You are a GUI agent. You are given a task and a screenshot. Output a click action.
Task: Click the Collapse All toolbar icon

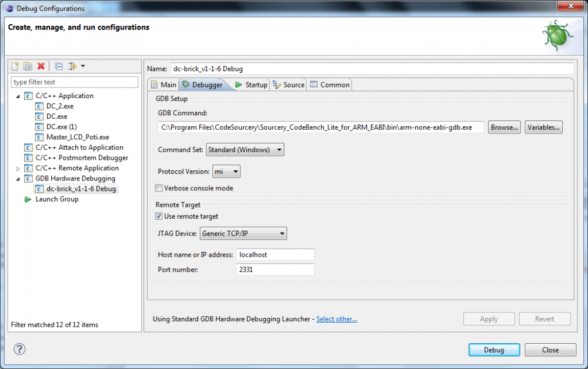click(59, 66)
